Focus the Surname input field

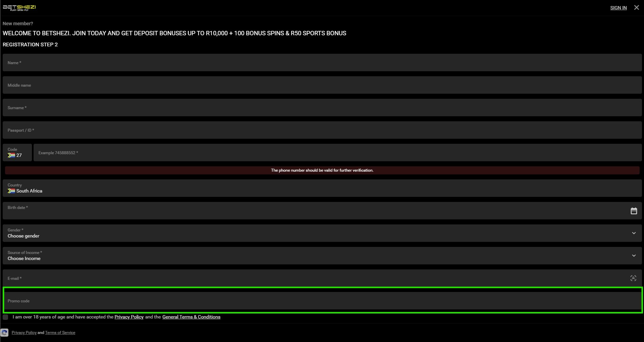point(322,108)
